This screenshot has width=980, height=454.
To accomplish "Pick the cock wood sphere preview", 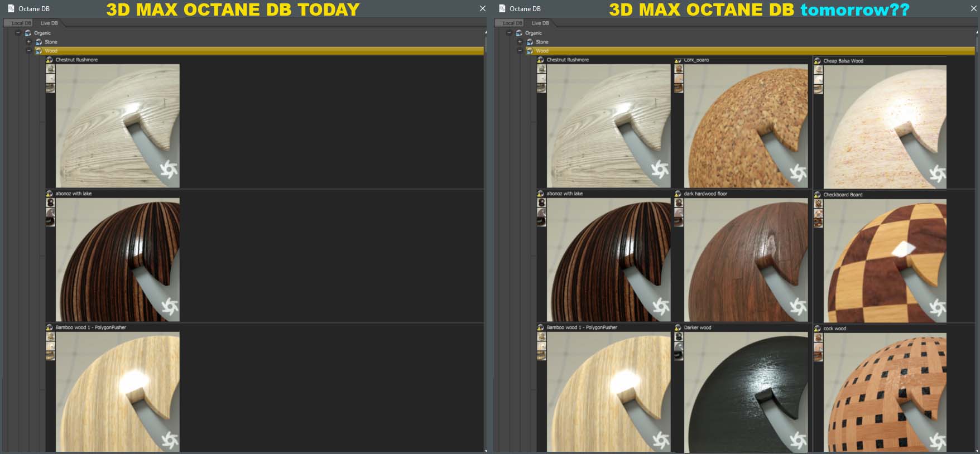I will click(885, 392).
